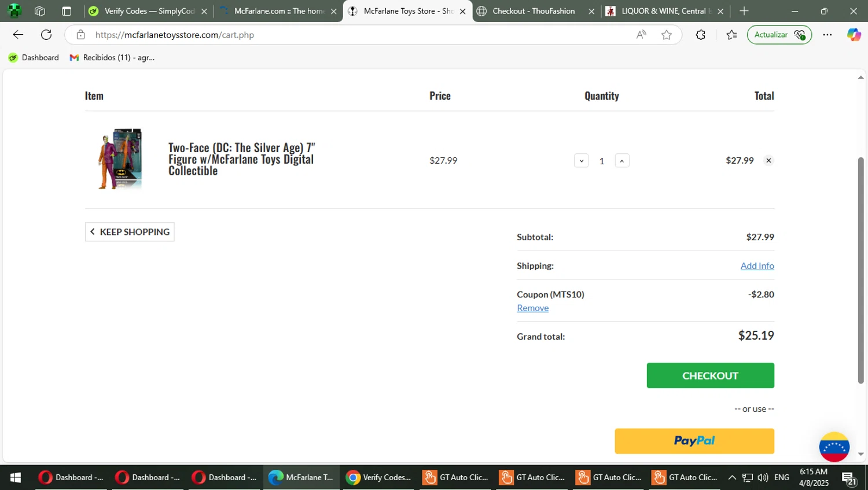The width and height of the screenshot is (868, 490).
Task: Remove Two-Face item with X icon
Action: pyautogui.click(x=768, y=160)
